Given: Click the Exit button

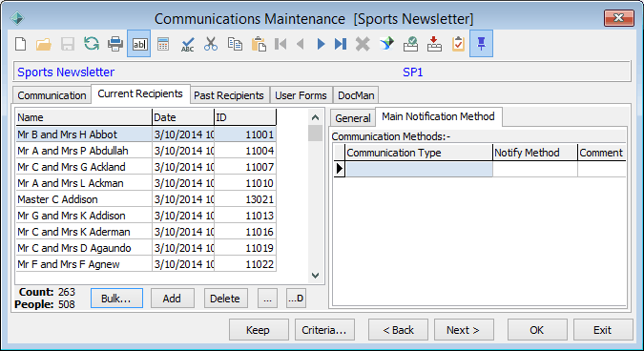Looking at the screenshot, I should point(603,330).
